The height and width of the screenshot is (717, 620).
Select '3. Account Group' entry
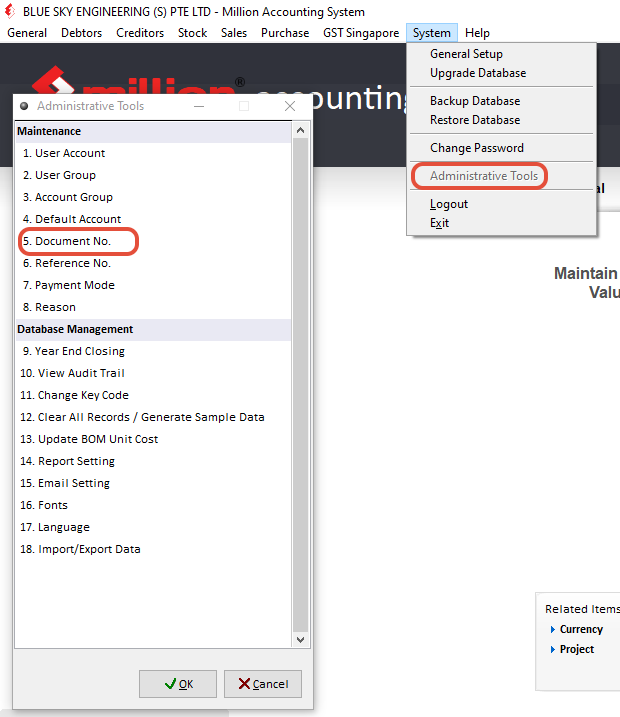(x=154, y=197)
